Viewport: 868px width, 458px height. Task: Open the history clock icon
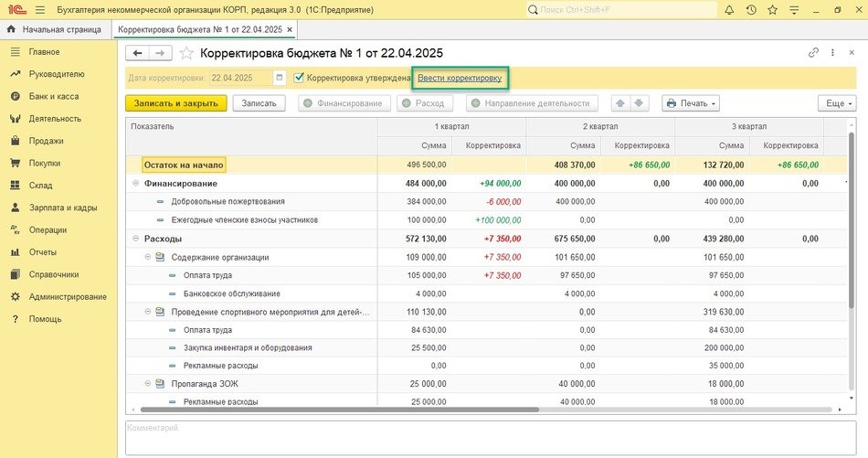point(751,10)
